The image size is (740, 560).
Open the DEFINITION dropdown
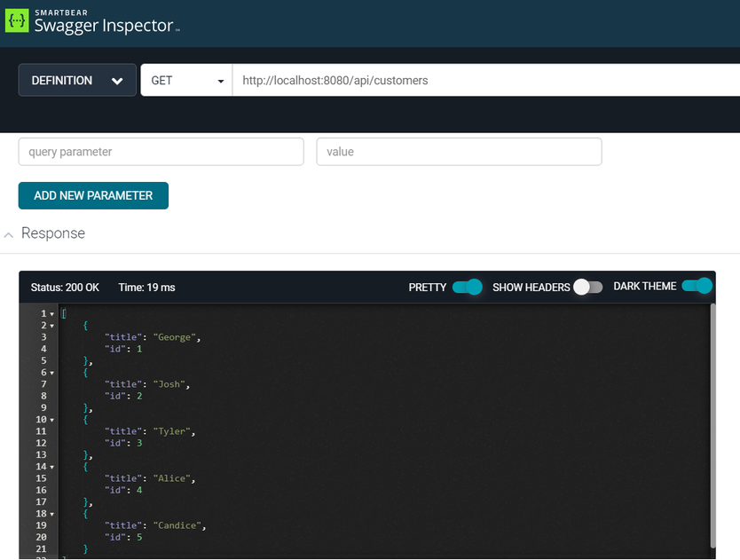tap(77, 81)
